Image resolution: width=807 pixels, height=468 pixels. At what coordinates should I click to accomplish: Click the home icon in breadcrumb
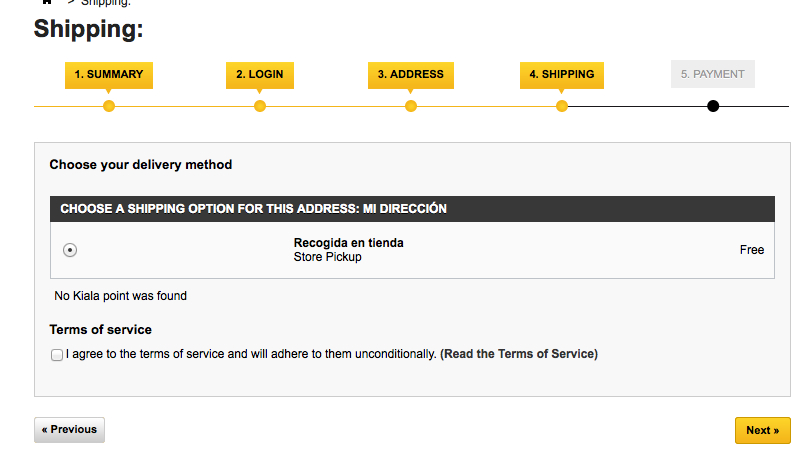(47, 2)
